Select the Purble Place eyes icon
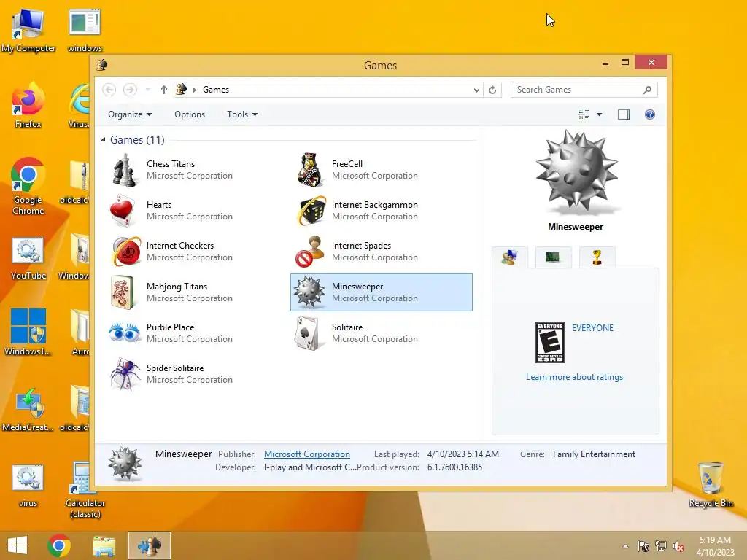 [x=125, y=332]
